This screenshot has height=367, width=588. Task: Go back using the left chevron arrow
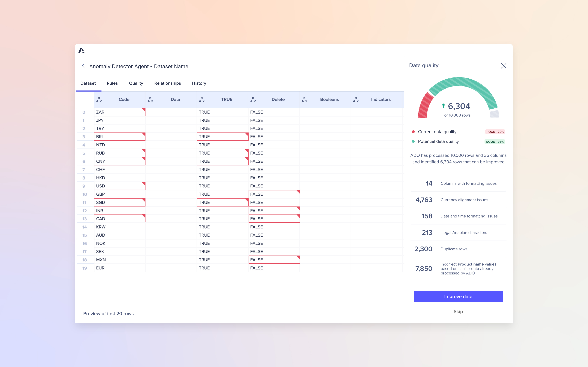coord(83,66)
